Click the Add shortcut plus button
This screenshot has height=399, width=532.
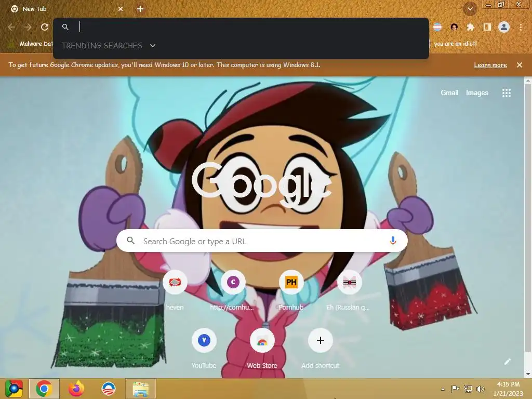point(320,340)
